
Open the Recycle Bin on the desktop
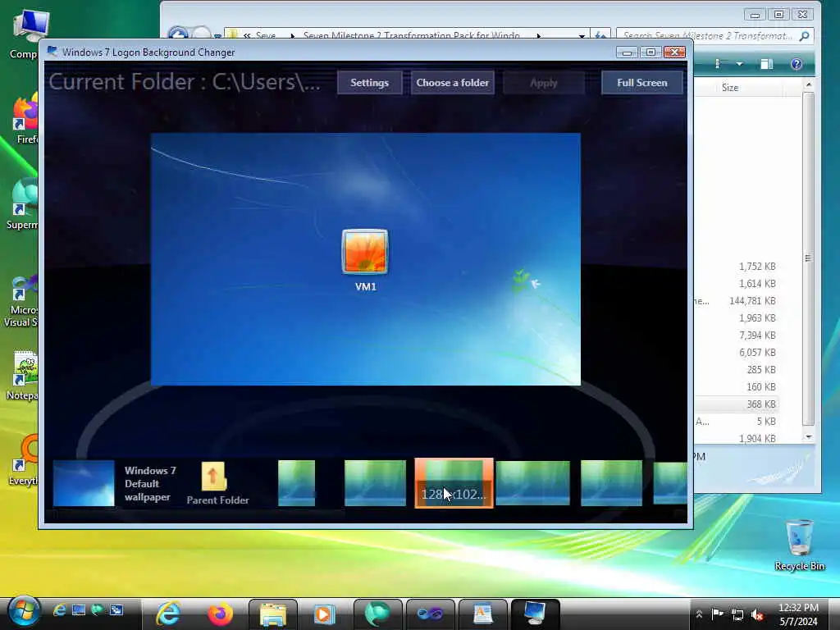(x=799, y=545)
